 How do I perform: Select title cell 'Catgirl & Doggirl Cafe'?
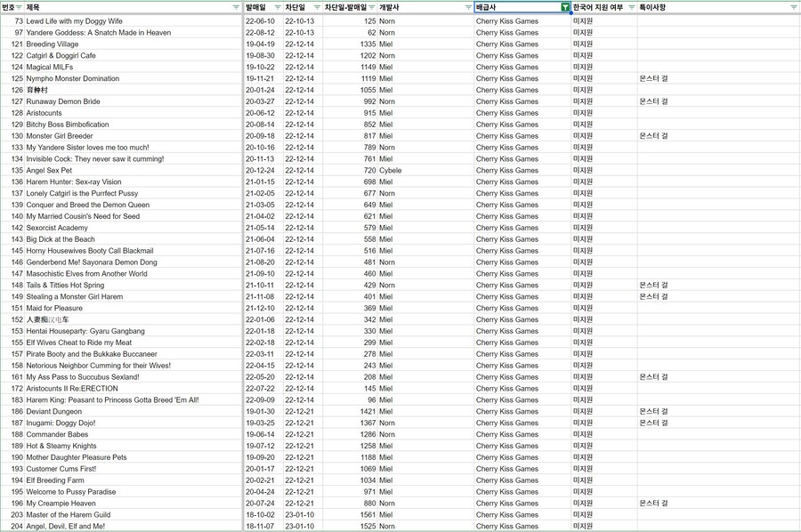[61, 55]
